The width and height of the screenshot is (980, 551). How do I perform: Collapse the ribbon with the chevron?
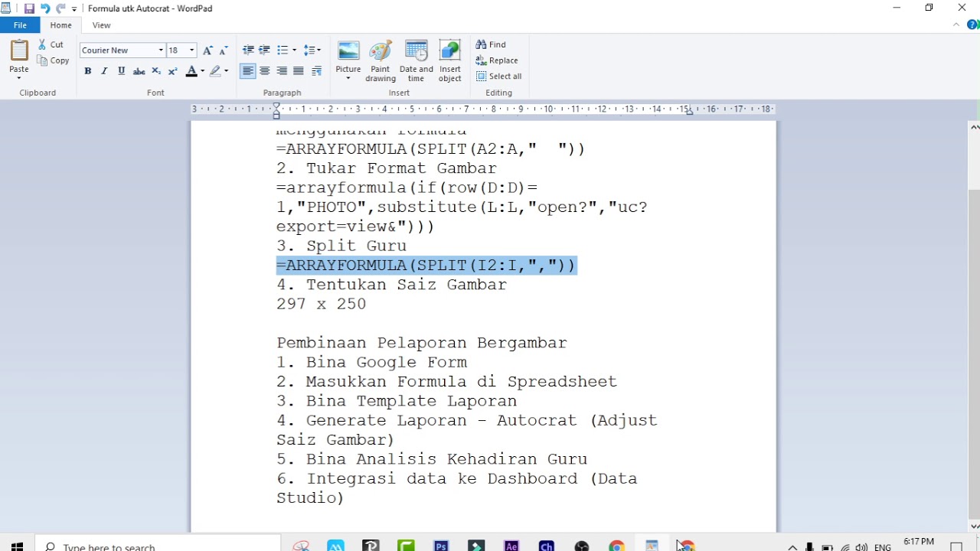[956, 24]
